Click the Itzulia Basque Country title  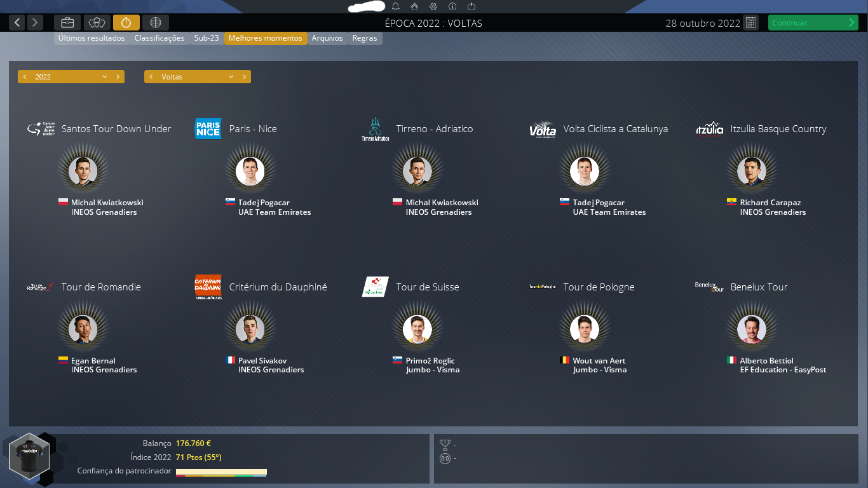(x=778, y=129)
